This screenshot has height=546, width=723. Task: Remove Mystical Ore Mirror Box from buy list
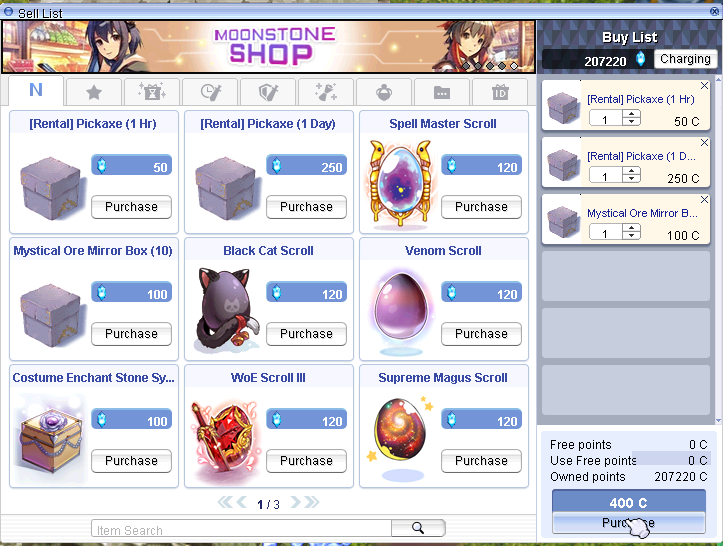(704, 200)
